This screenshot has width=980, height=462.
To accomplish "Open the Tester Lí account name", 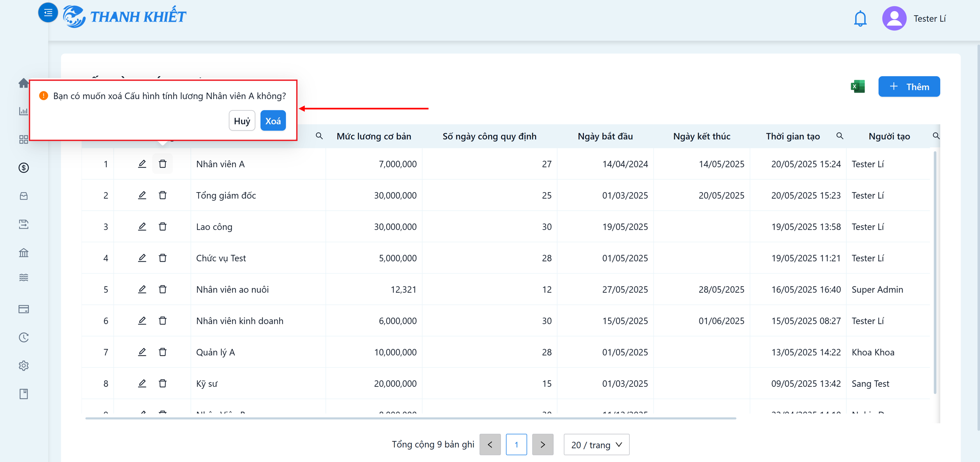I will pos(929,19).
